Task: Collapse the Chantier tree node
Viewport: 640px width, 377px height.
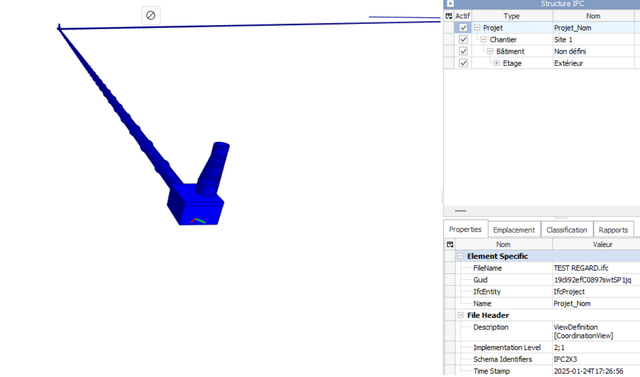Action: pyautogui.click(x=483, y=40)
